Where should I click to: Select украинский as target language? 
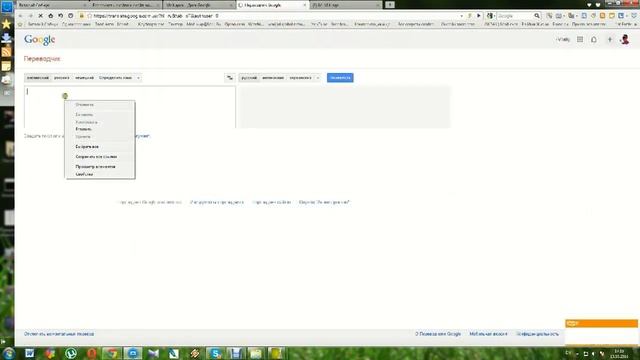pos(300,78)
